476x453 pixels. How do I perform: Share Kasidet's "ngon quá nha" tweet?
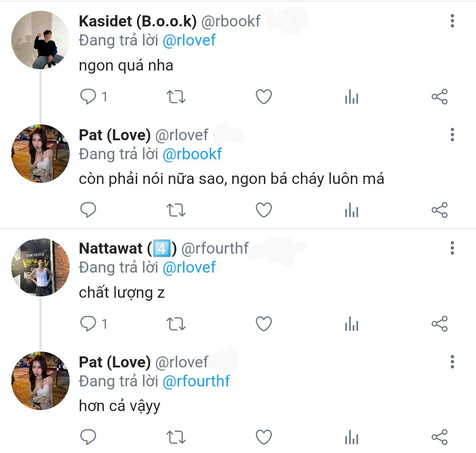click(x=439, y=97)
